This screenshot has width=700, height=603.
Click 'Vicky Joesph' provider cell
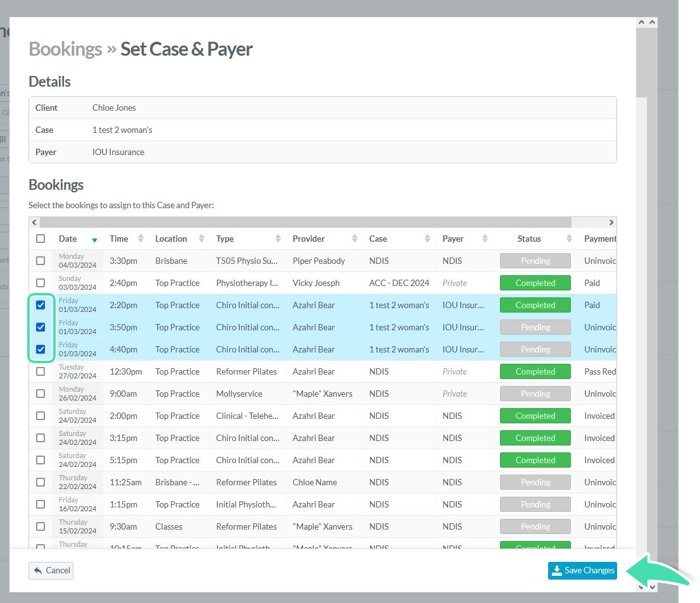coord(316,283)
